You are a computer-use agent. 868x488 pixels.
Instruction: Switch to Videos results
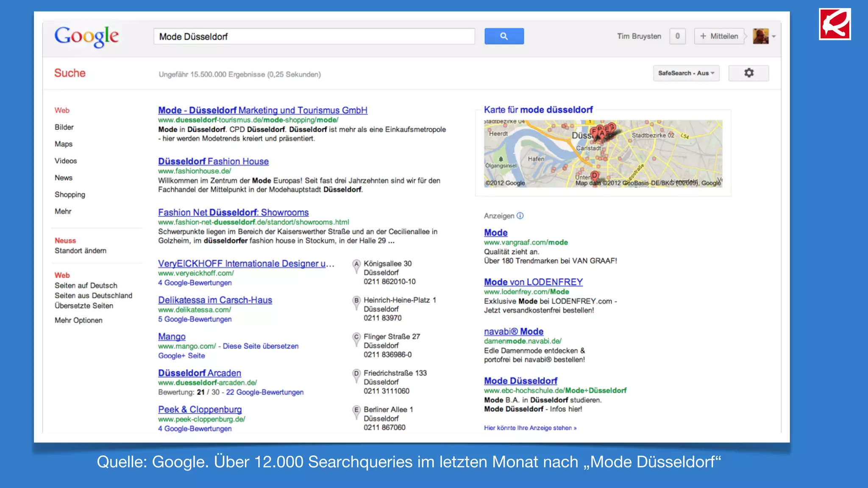[66, 161]
